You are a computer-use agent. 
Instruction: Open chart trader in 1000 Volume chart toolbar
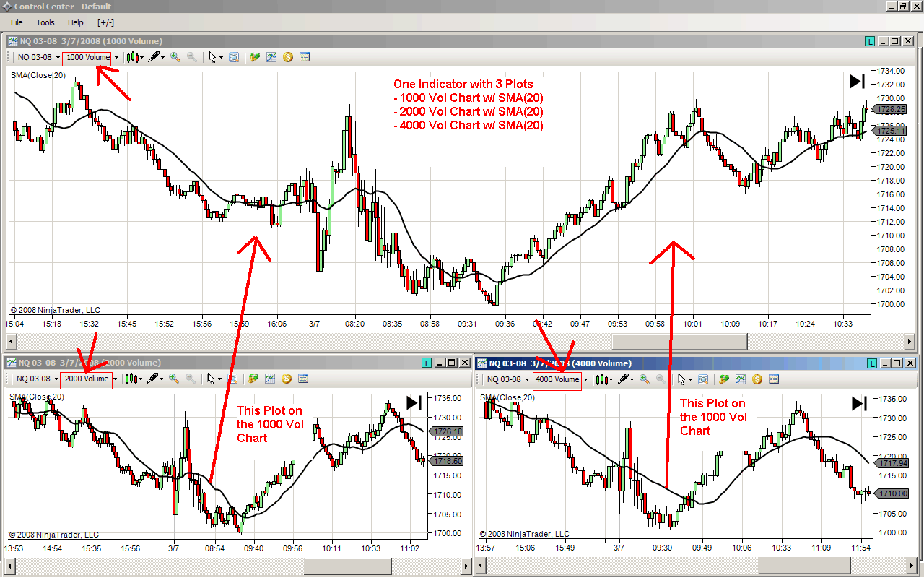254,57
